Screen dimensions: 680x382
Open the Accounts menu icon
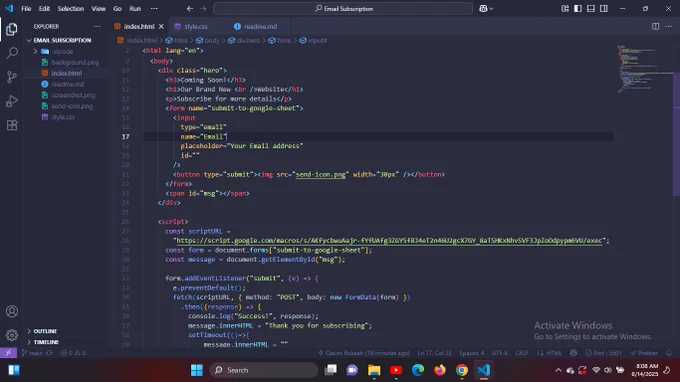click(12, 311)
